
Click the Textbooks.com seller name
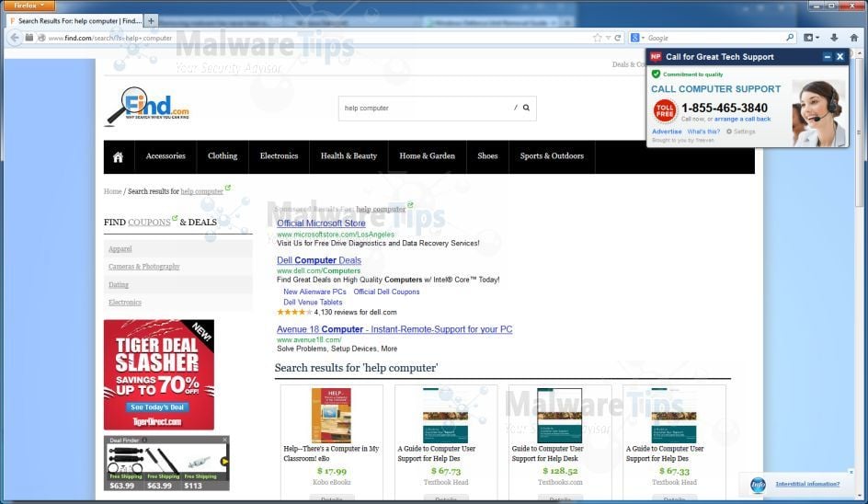point(560,483)
